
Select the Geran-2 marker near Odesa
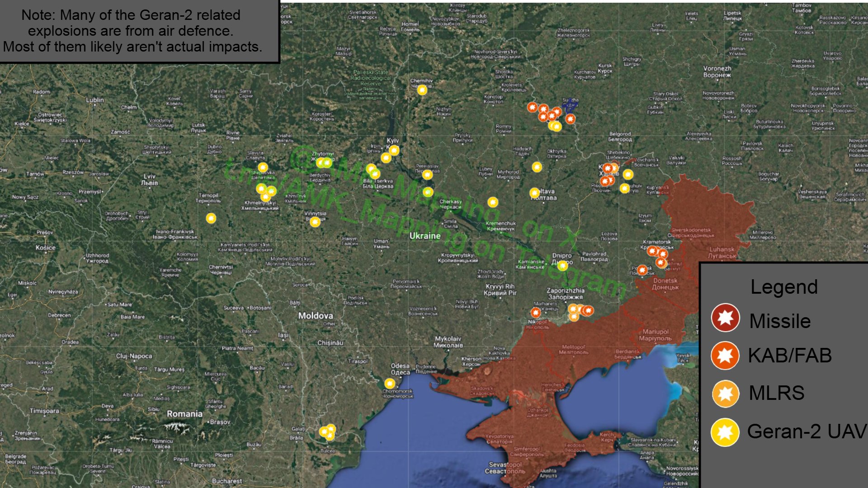(390, 384)
